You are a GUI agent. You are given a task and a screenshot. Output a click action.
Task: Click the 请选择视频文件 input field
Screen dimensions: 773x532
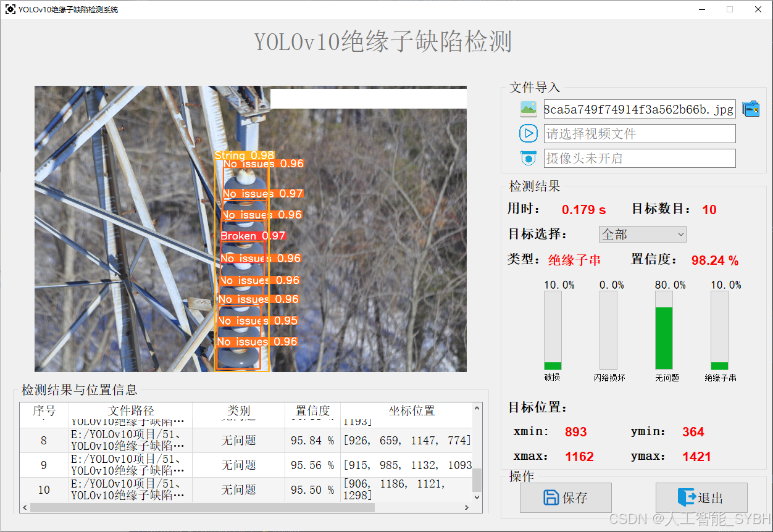[640, 133]
